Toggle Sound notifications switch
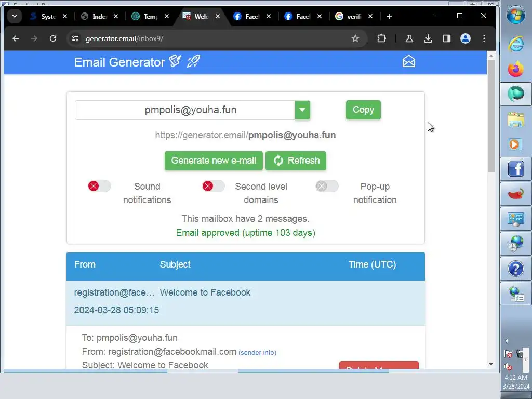532x399 pixels. point(99,186)
